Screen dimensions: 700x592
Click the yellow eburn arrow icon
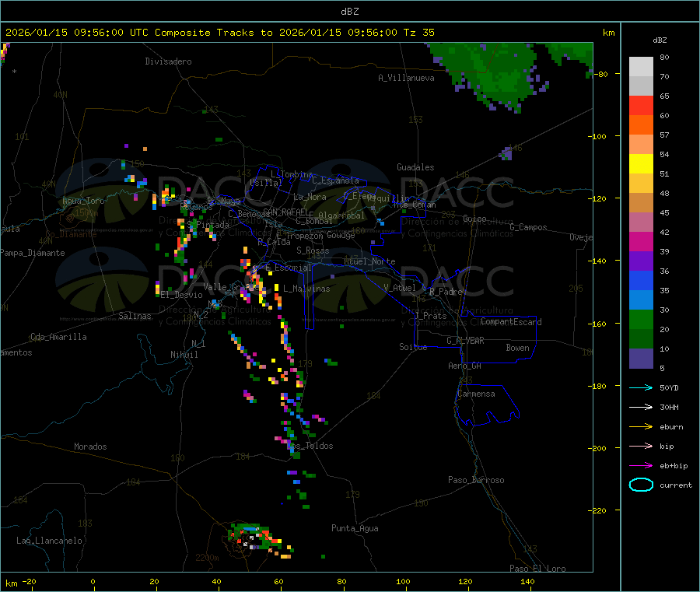point(641,427)
